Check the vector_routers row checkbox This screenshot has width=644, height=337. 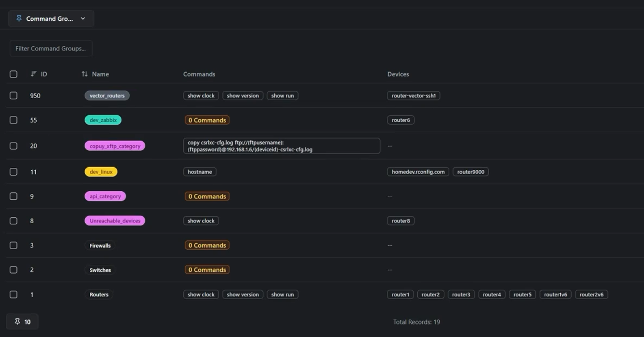pos(13,95)
